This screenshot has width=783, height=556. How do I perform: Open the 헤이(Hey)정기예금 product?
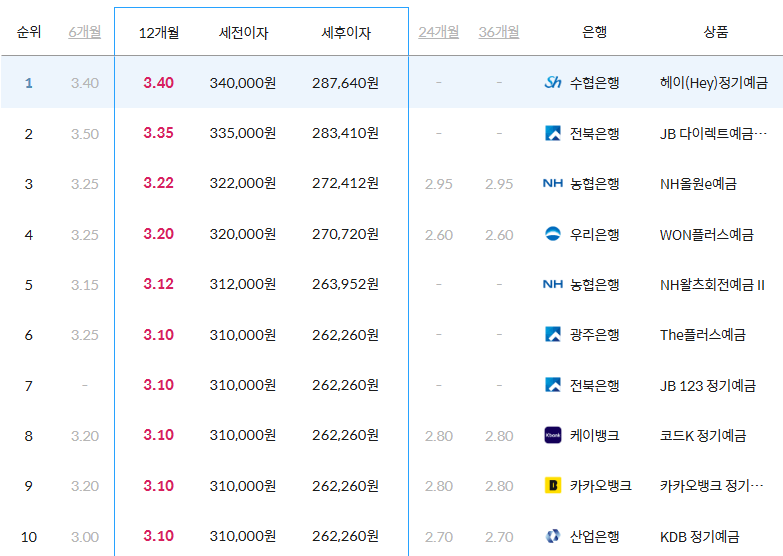[x=714, y=83]
